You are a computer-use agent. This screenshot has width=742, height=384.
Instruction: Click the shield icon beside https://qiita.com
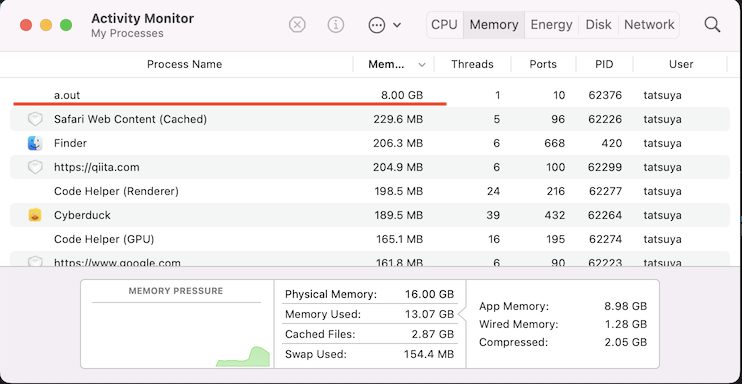(x=35, y=167)
